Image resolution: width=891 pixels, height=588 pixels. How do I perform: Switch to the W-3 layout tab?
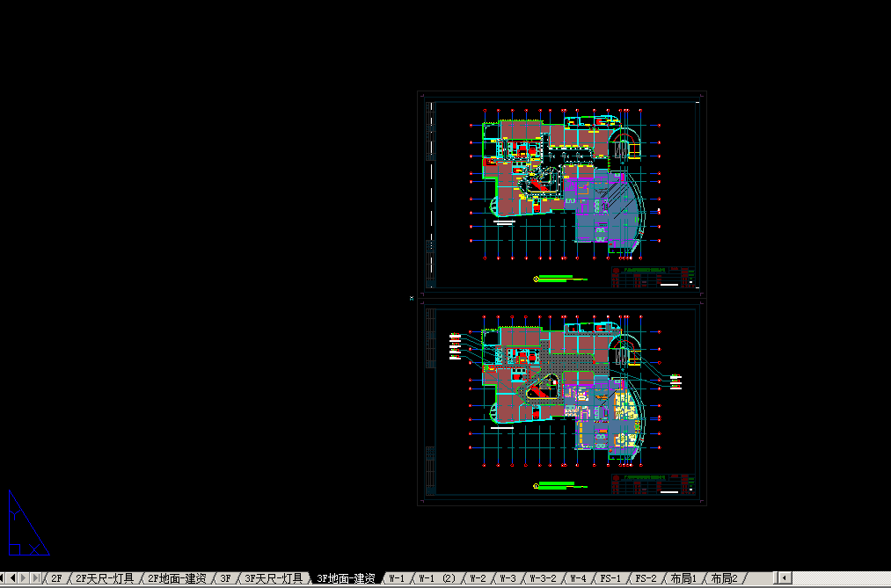(x=508, y=578)
